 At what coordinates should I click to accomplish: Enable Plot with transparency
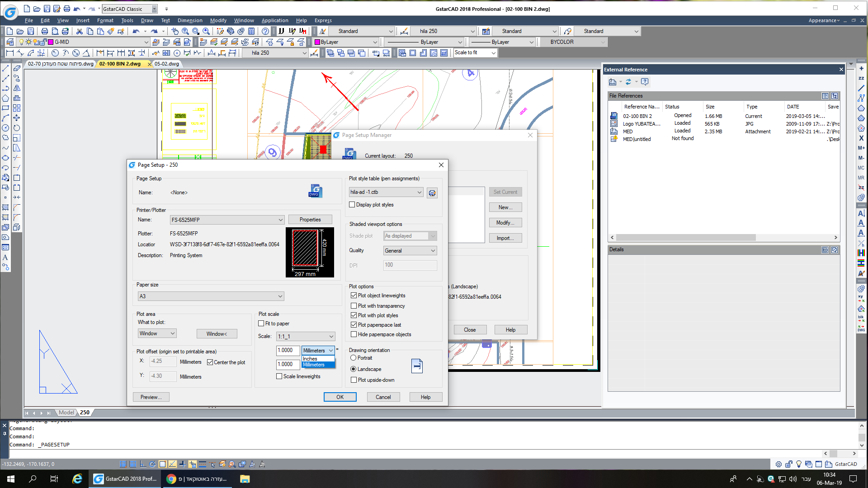[354, 306]
